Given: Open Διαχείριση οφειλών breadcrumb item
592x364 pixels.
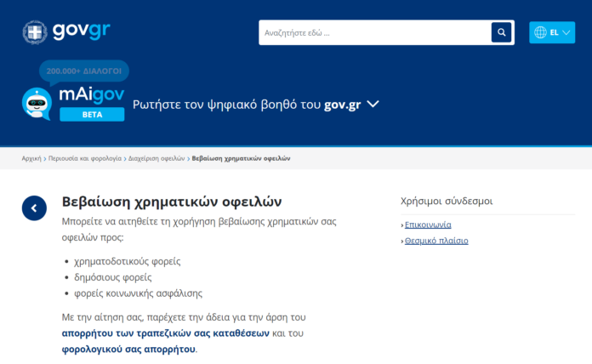Looking at the screenshot, I should (157, 158).
